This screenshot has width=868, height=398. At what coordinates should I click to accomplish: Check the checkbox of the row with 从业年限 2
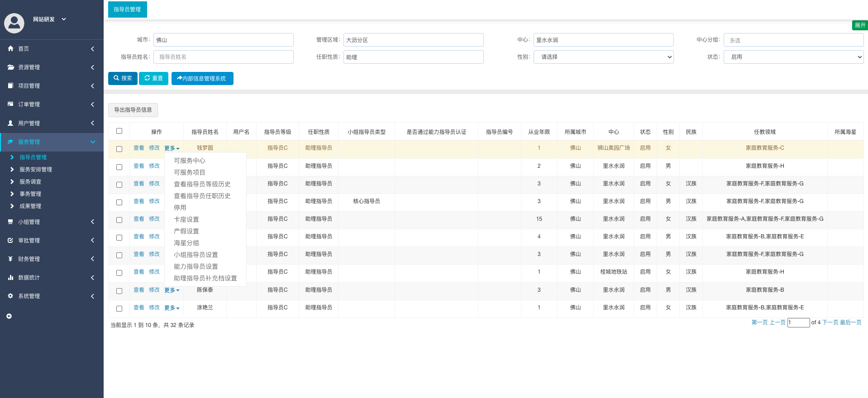pyautogui.click(x=119, y=167)
